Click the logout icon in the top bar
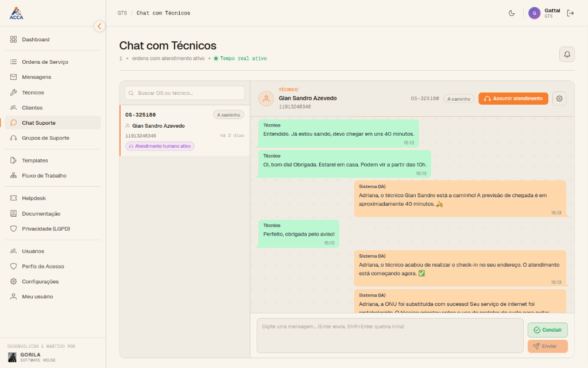This screenshot has width=588, height=368. 570,13
